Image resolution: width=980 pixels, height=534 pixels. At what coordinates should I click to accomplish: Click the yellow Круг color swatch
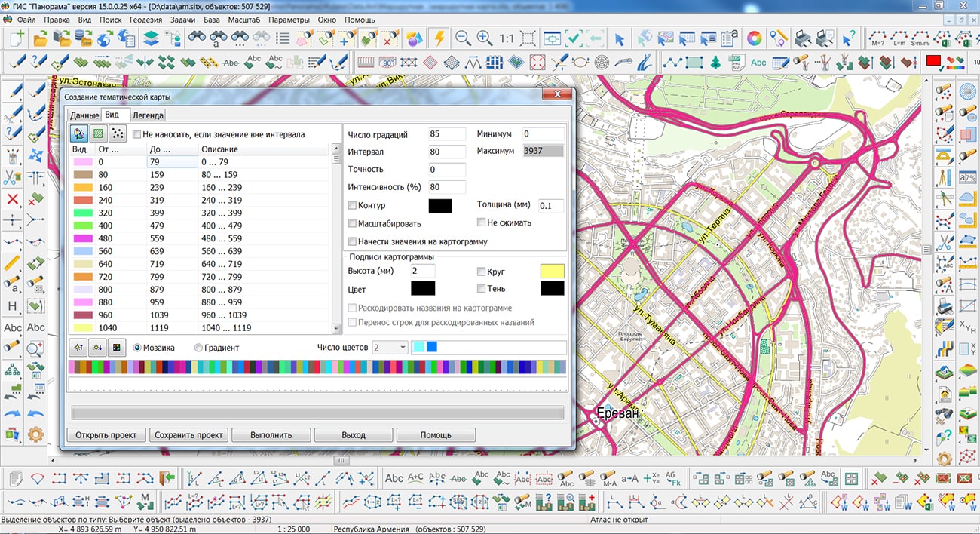[x=552, y=272]
